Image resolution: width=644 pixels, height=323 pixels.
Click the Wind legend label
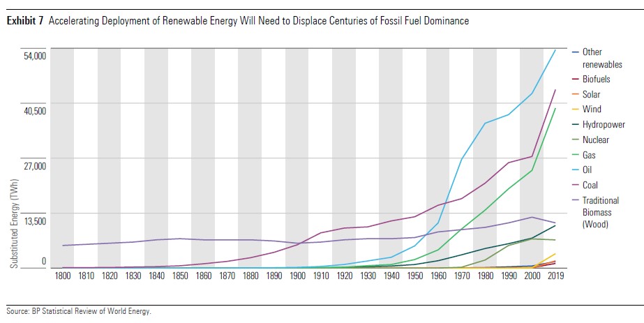(591, 109)
